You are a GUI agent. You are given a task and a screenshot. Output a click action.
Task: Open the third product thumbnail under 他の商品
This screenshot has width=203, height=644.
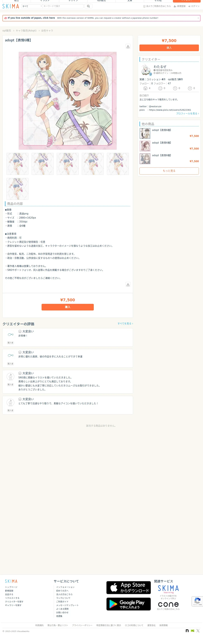(x=145, y=159)
